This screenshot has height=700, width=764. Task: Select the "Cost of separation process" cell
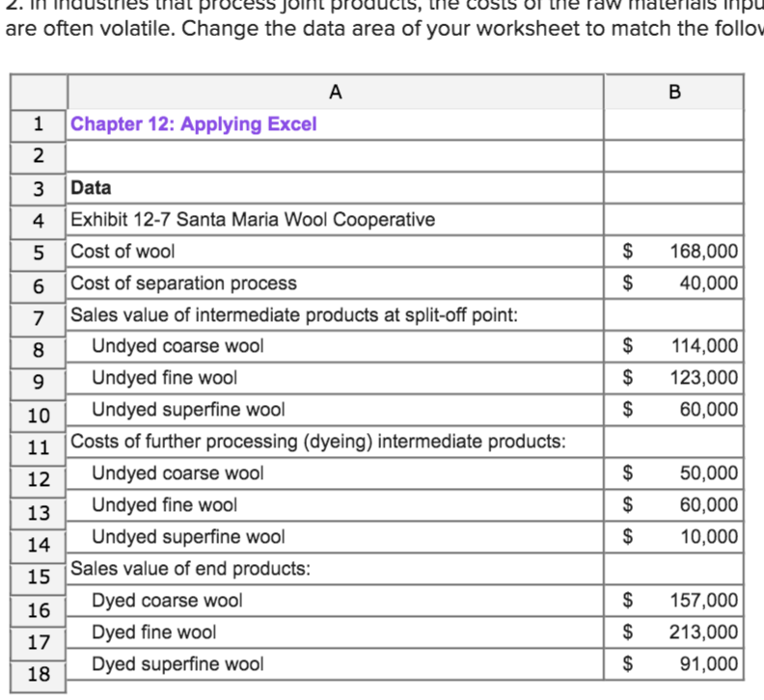(x=336, y=283)
